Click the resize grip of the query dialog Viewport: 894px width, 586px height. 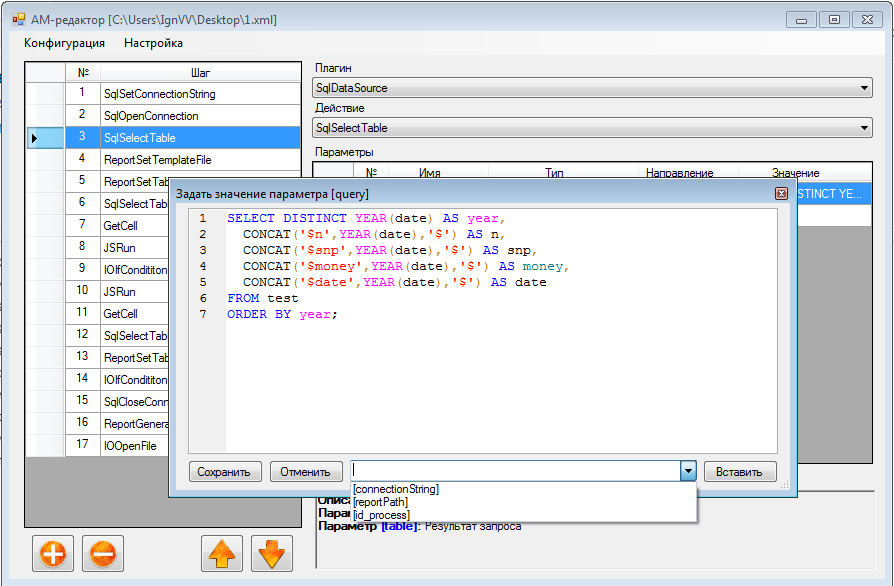(x=785, y=485)
